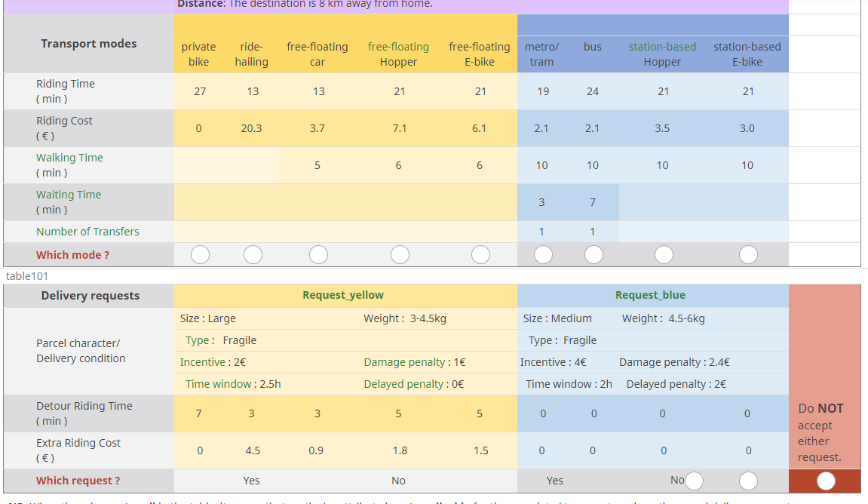The image size is (868, 504).
Task: Click green station-based Hopper column header
Action: coord(662,54)
